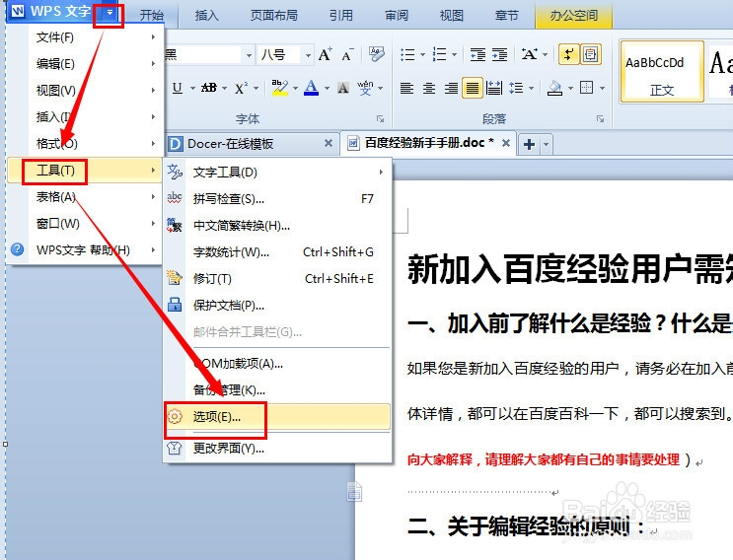The height and width of the screenshot is (560, 733).
Task: Apply distributed alignment
Action: coord(494,88)
